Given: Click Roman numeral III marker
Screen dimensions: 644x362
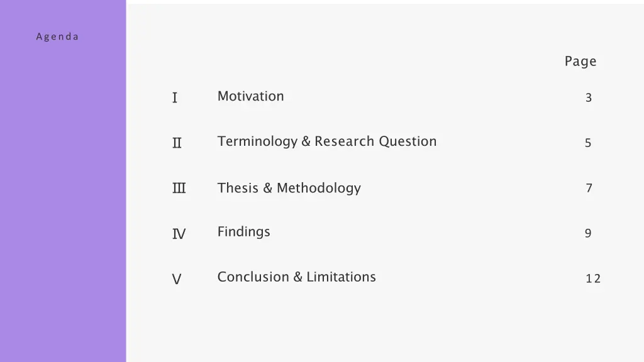Looking at the screenshot, I should (179, 188).
